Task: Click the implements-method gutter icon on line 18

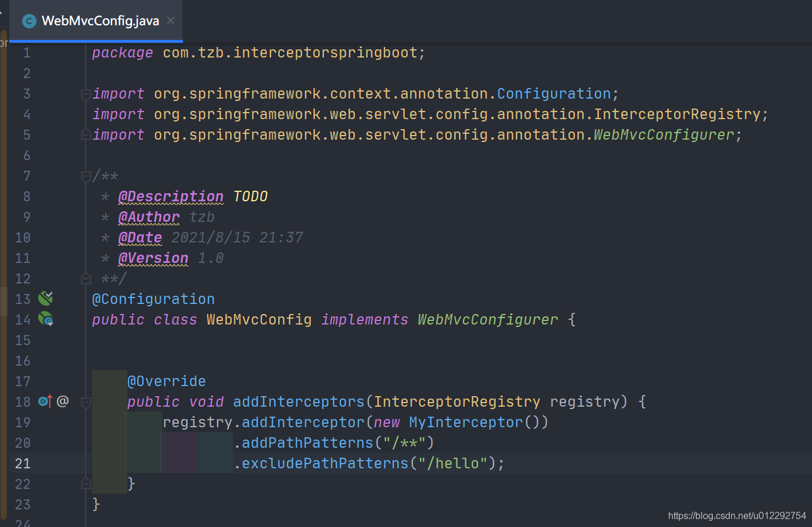Action: 45,401
